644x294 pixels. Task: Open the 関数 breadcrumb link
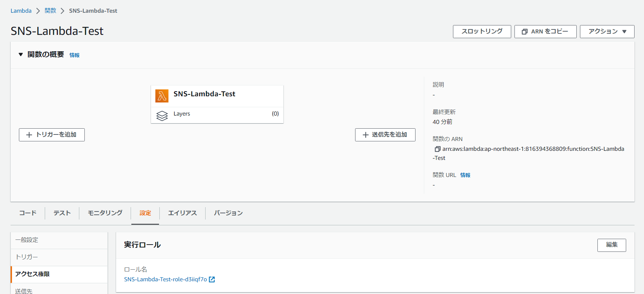[x=51, y=11]
